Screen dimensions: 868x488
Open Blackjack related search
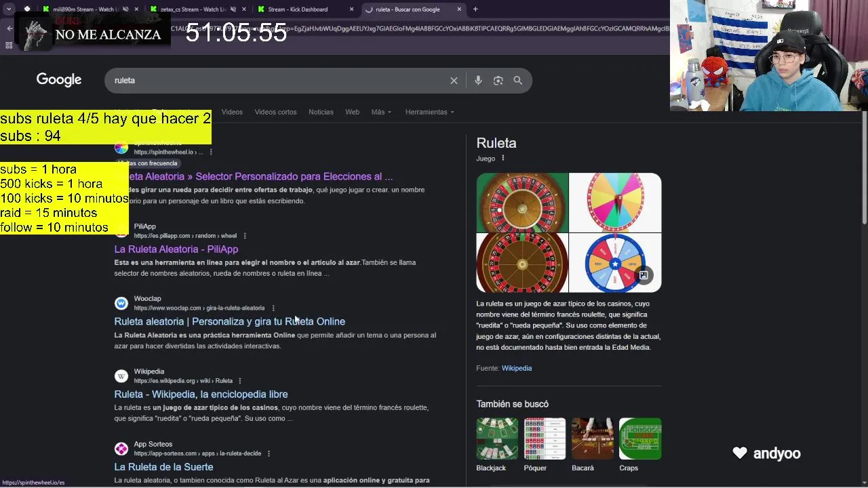click(497, 445)
